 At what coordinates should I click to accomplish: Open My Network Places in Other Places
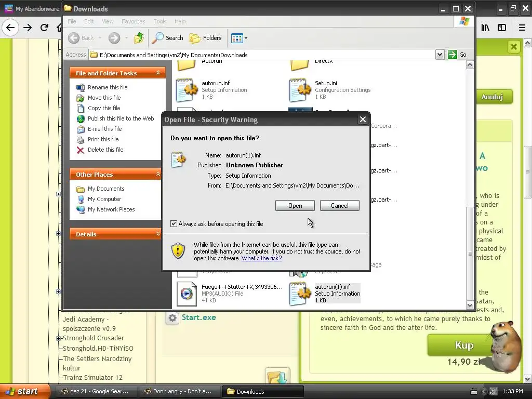tap(111, 209)
